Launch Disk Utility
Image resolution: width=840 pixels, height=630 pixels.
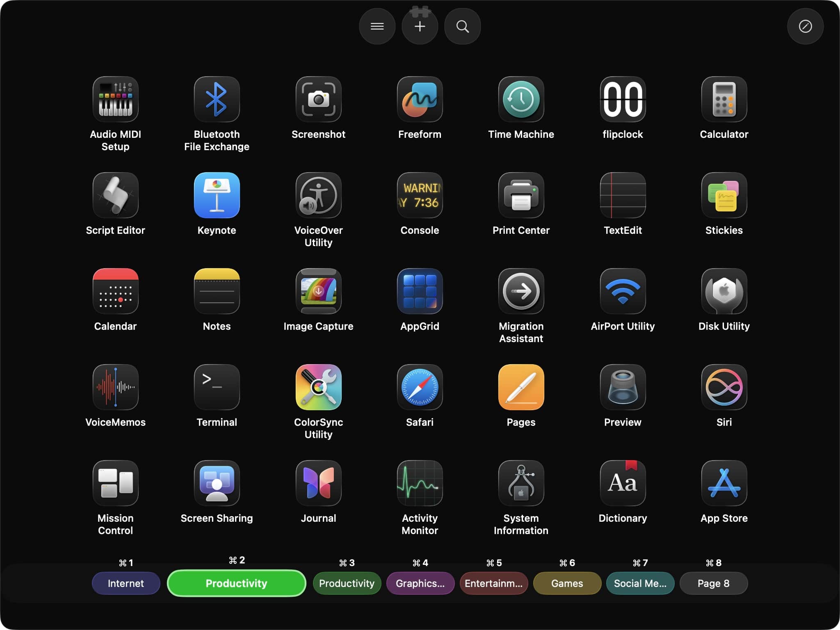click(724, 291)
